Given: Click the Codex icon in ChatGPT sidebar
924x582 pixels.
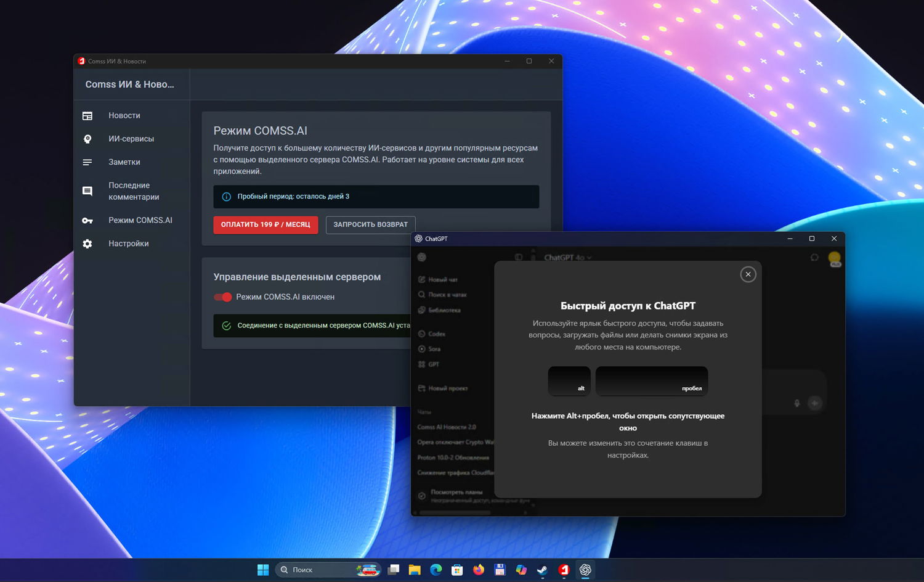Looking at the screenshot, I should tap(422, 334).
